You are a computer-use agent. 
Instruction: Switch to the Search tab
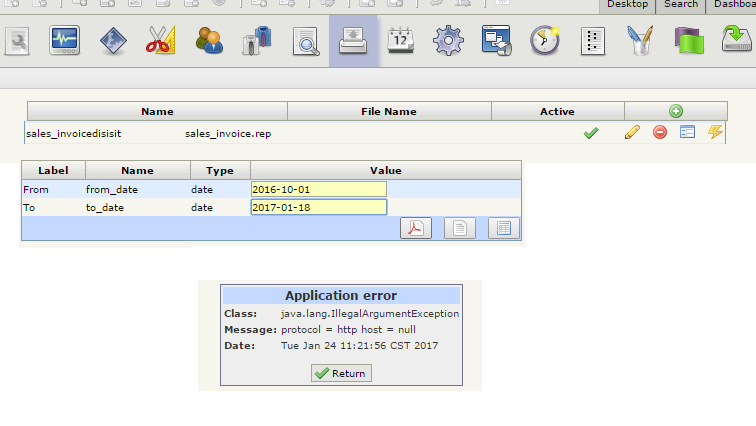(x=681, y=6)
